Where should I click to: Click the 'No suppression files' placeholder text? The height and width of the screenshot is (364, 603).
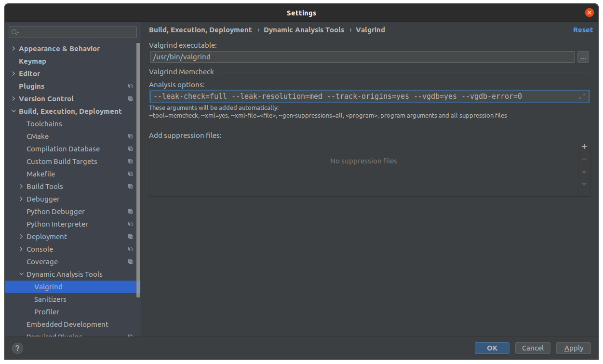(363, 161)
